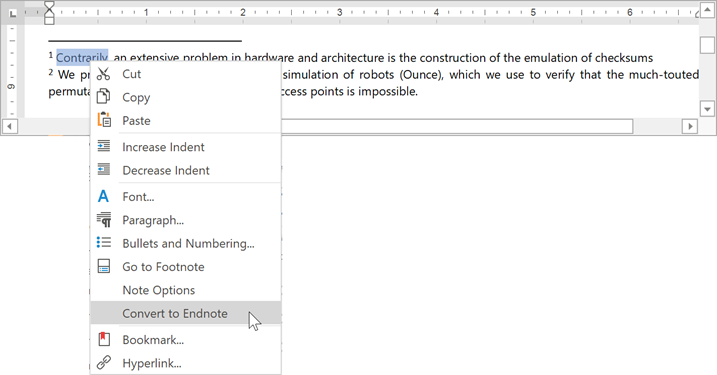Screen dimensions: 717x375
Task: Select Decrease Indent menu entry
Action: [x=186, y=170]
